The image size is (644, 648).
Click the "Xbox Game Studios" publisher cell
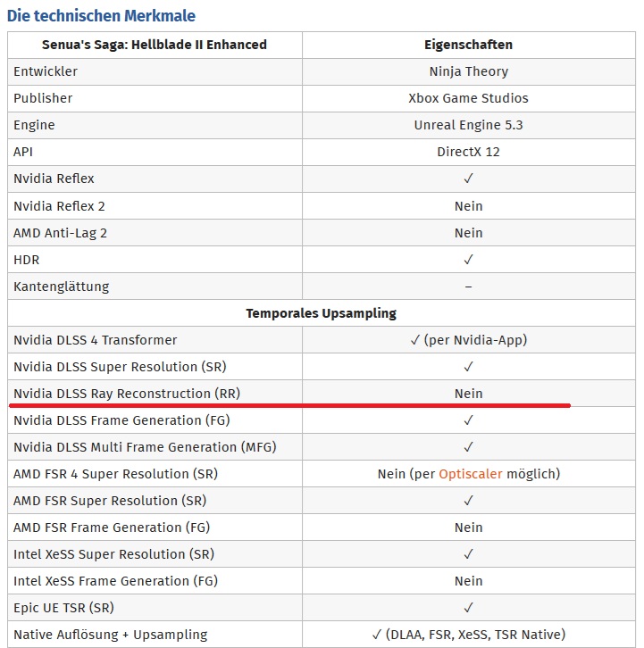click(468, 98)
